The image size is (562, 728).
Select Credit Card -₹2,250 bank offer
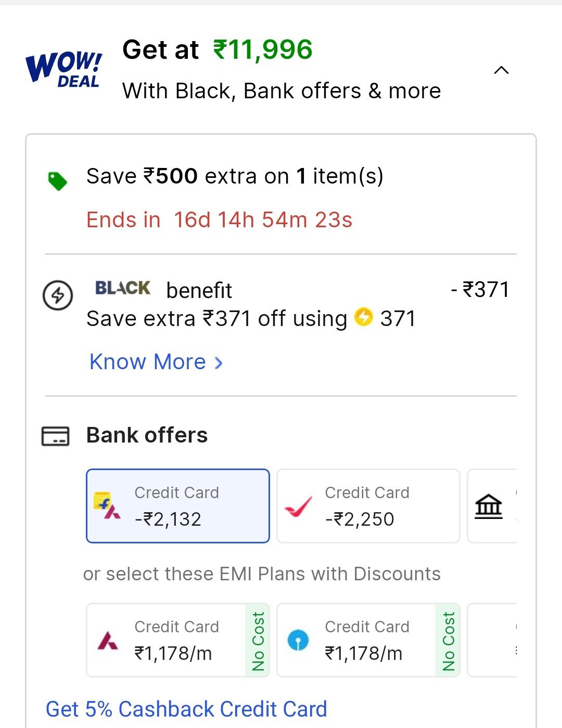point(368,506)
